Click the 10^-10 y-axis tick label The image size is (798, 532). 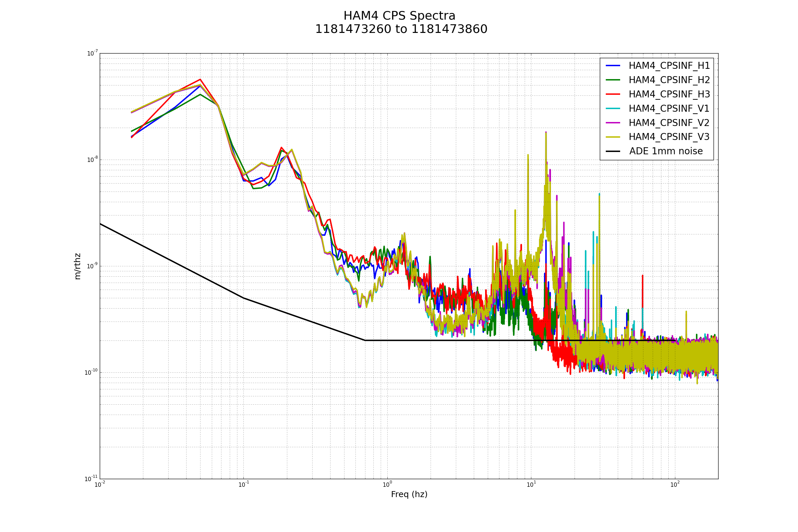pos(91,372)
